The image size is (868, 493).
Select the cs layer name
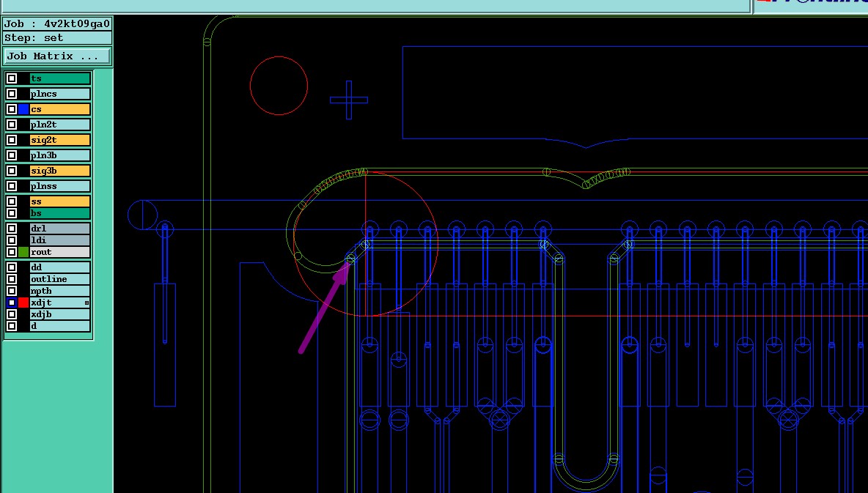[60, 110]
